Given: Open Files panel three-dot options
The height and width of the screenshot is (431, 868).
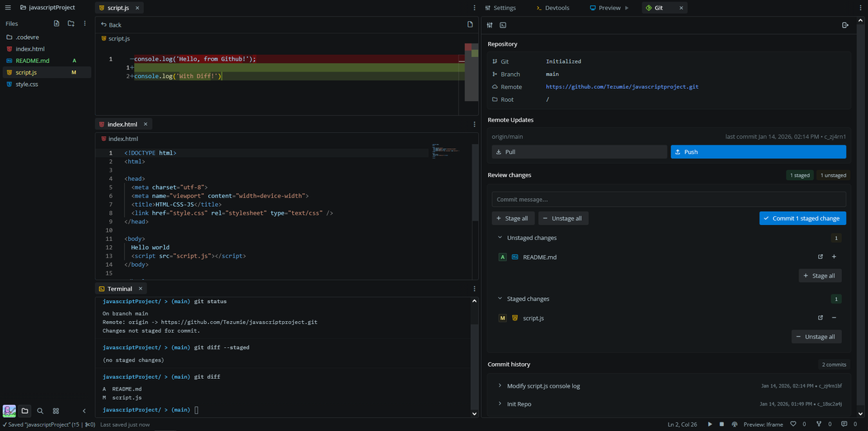Looking at the screenshot, I should (x=85, y=23).
